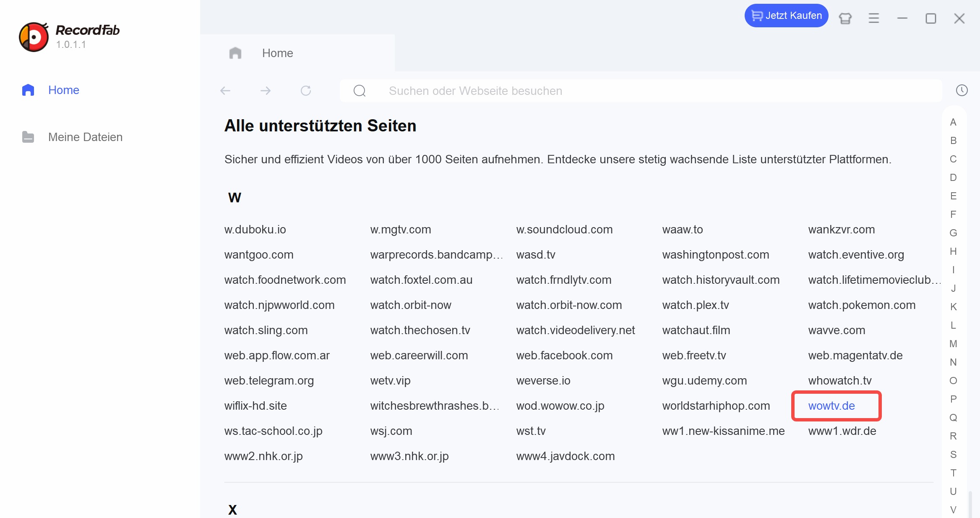Open wst.tv site link
980x518 pixels.
click(x=531, y=431)
